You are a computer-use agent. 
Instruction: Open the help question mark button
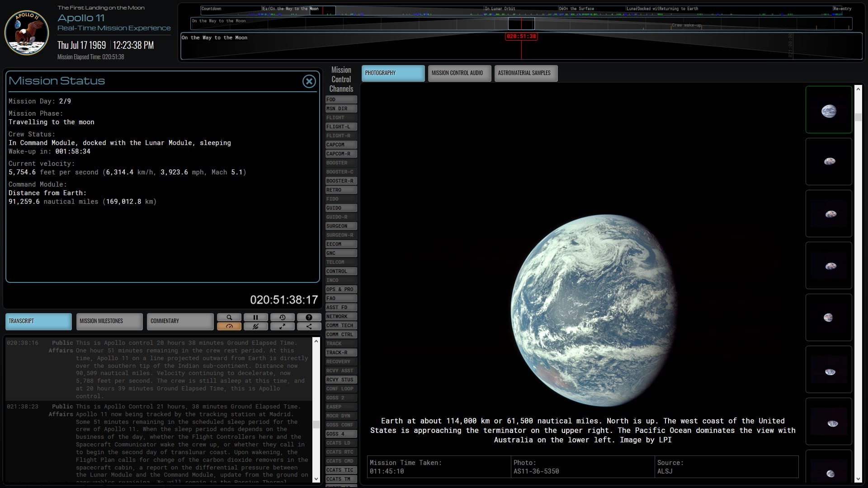pyautogui.click(x=309, y=317)
